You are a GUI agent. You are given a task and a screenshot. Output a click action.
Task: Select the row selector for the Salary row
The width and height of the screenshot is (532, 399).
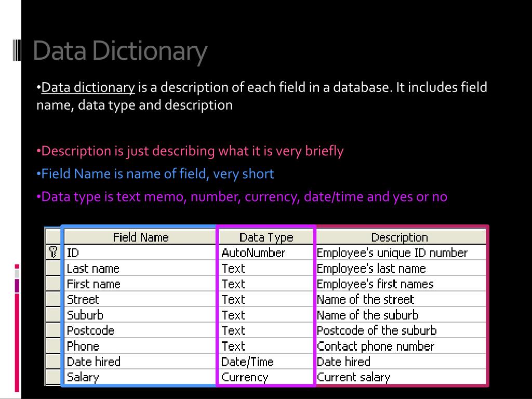(x=54, y=377)
